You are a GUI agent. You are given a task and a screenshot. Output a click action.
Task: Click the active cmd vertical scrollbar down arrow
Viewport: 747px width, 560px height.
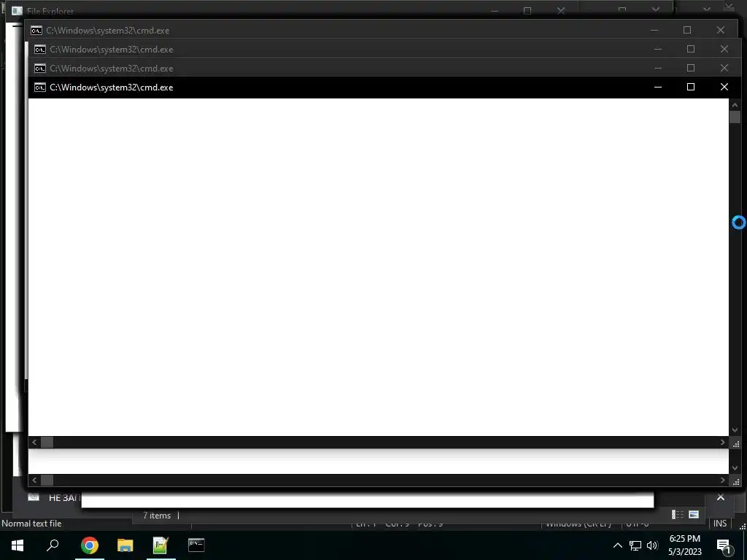pos(735,430)
